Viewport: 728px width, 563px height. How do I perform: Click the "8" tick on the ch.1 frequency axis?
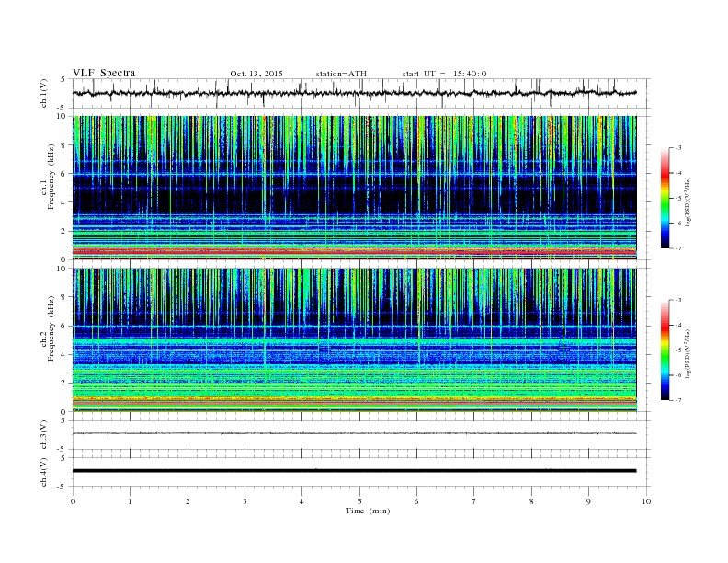(x=64, y=145)
